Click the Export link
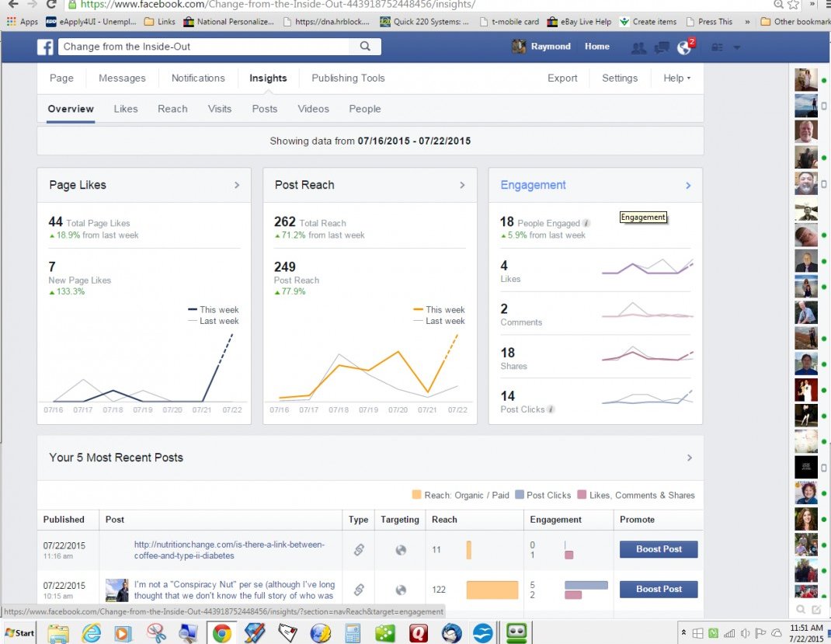Screen dimensions: 831x644 562,78
